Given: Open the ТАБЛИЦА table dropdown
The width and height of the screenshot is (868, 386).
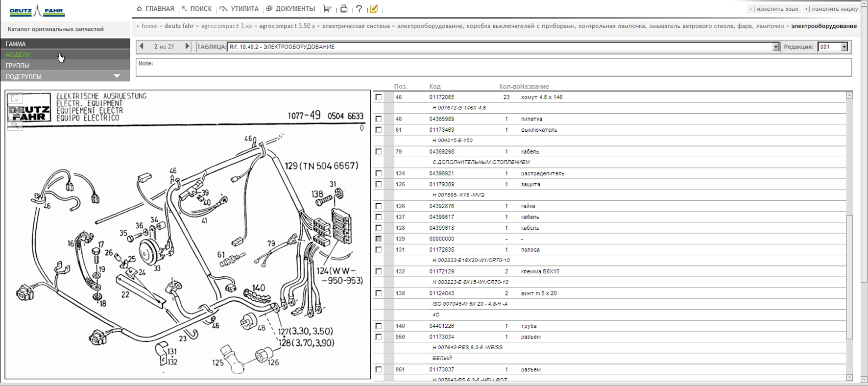Looking at the screenshot, I should click(x=775, y=47).
